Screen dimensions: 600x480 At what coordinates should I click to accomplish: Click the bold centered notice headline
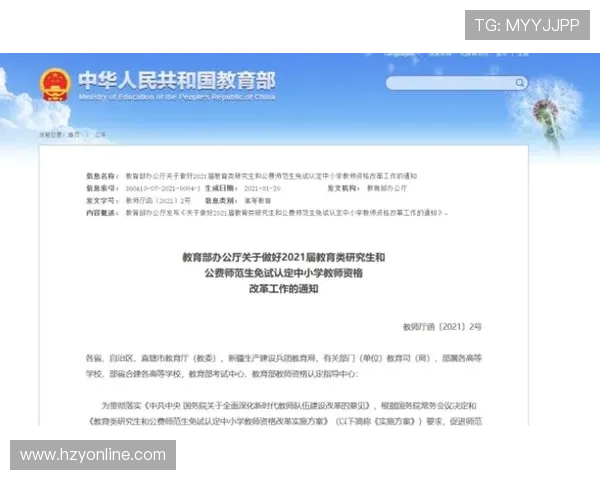coord(283,272)
